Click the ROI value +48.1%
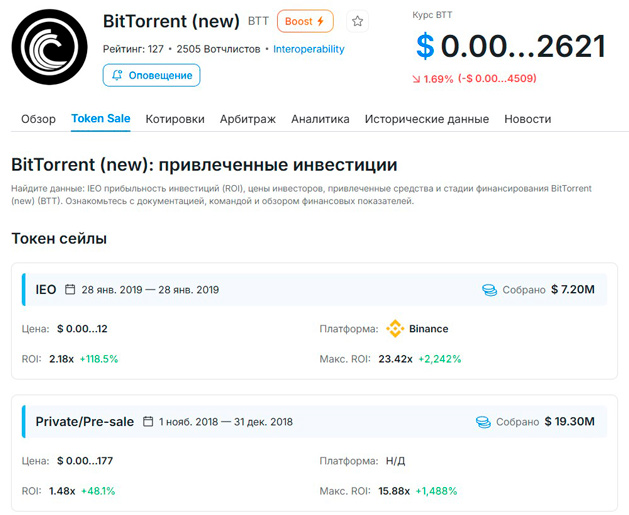 pos(98,491)
